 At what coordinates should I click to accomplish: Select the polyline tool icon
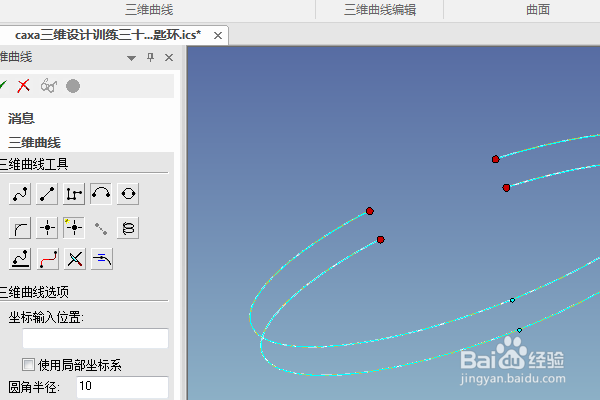point(74,194)
